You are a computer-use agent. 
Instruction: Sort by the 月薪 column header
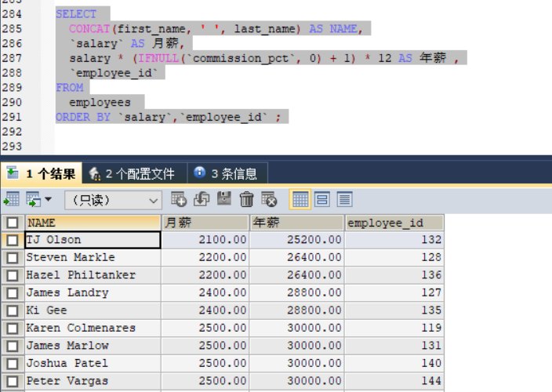(205, 223)
